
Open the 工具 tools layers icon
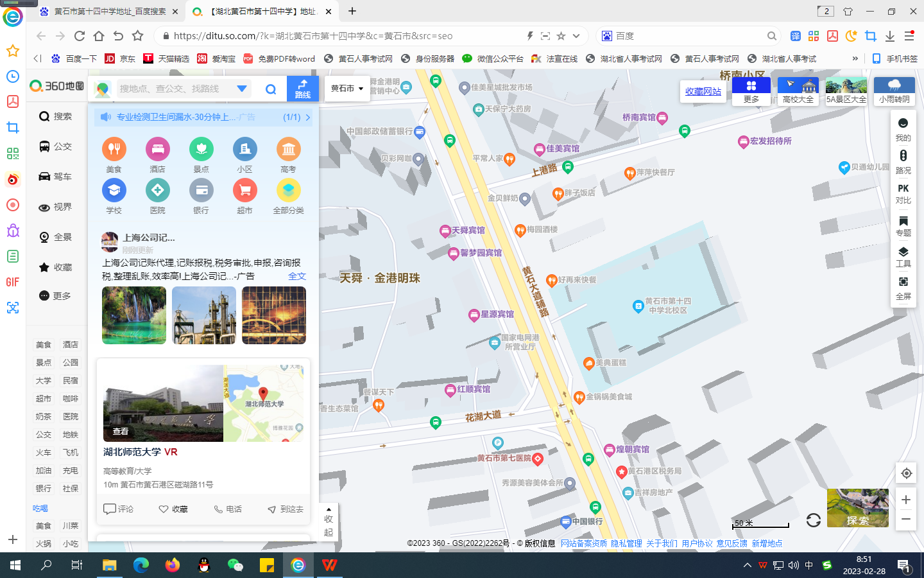pyautogui.click(x=903, y=256)
